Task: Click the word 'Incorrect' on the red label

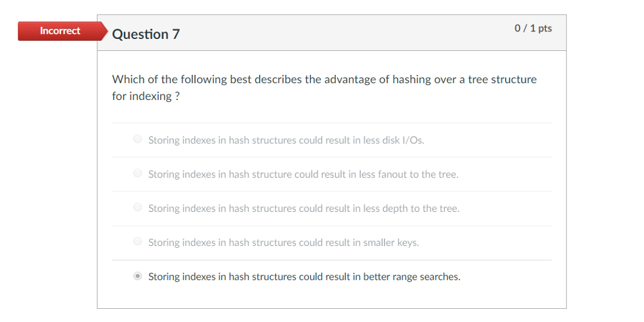Action: (x=60, y=31)
